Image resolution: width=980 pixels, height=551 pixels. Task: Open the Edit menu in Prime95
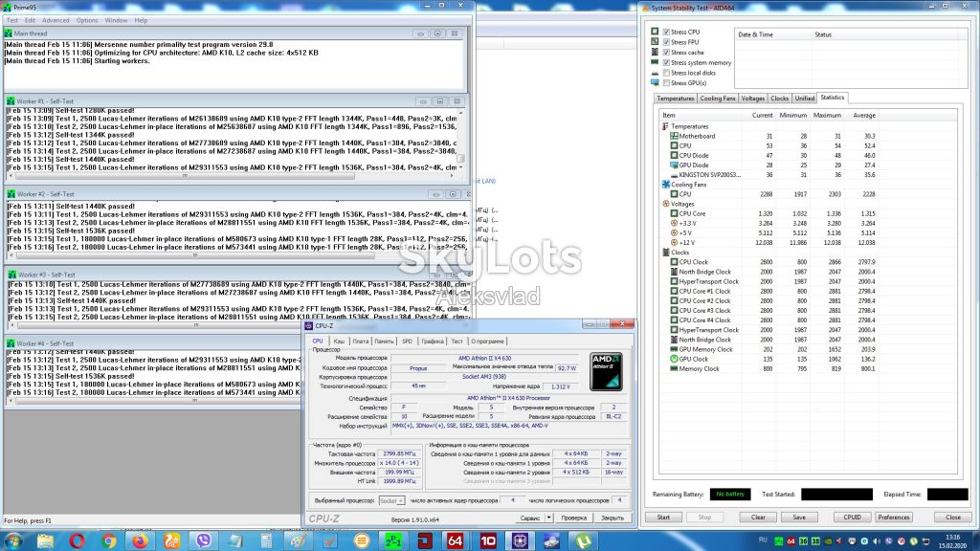pos(30,20)
